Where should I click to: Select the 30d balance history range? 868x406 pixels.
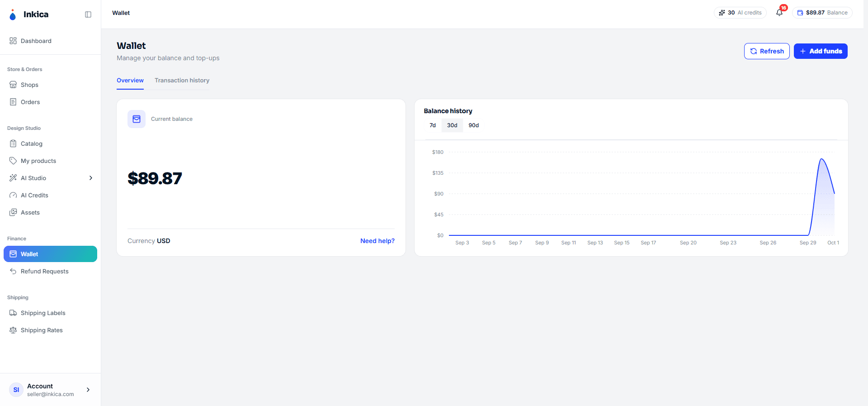point(452,125)
